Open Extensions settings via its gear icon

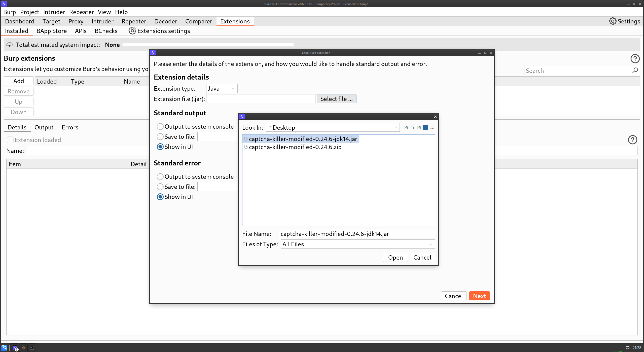point(132,31)
